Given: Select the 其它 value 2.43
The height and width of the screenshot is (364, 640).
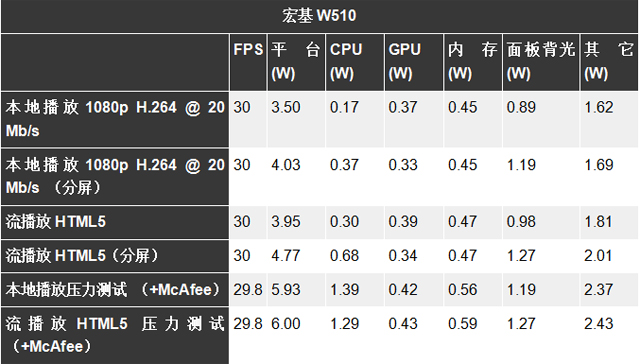Looking at the screenshot, I should pyautogui.click(x=598, y=324).
